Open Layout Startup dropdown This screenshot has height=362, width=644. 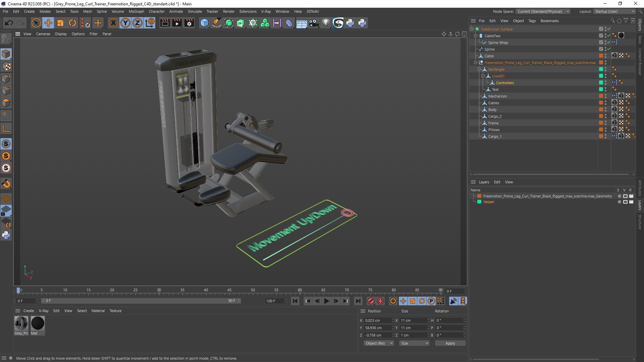click(614, 11)
